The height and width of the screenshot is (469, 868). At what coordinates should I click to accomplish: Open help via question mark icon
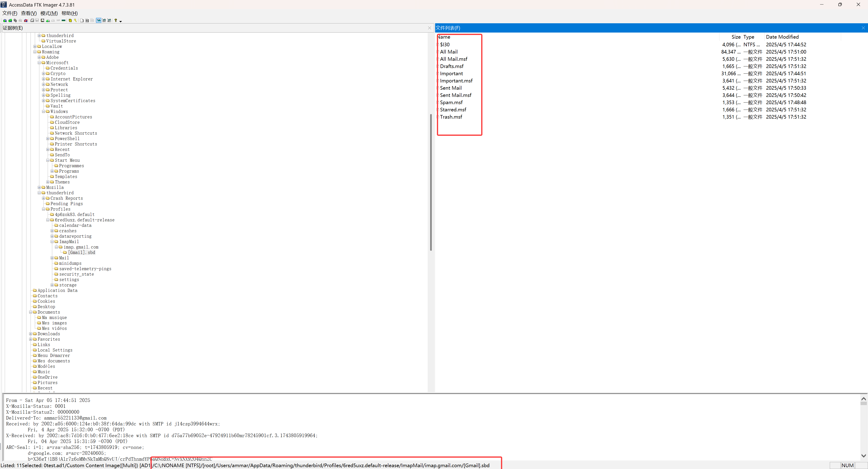coord(116,21)
